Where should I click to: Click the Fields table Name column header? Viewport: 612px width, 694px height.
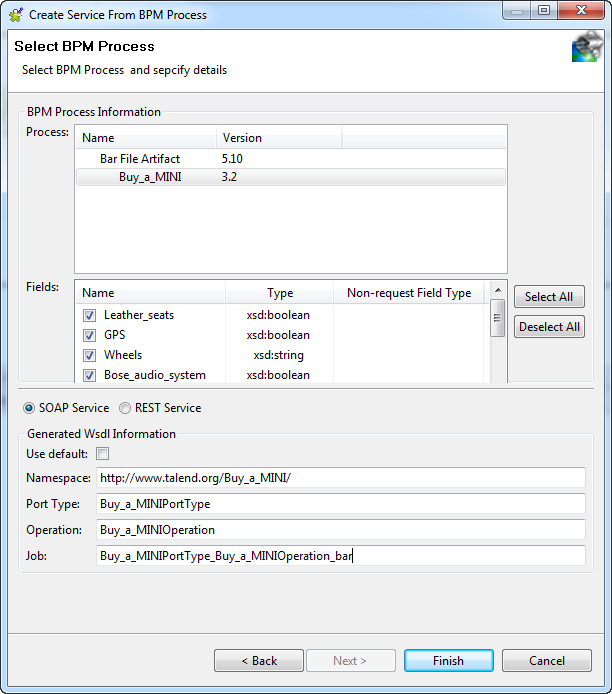[150, 293]
